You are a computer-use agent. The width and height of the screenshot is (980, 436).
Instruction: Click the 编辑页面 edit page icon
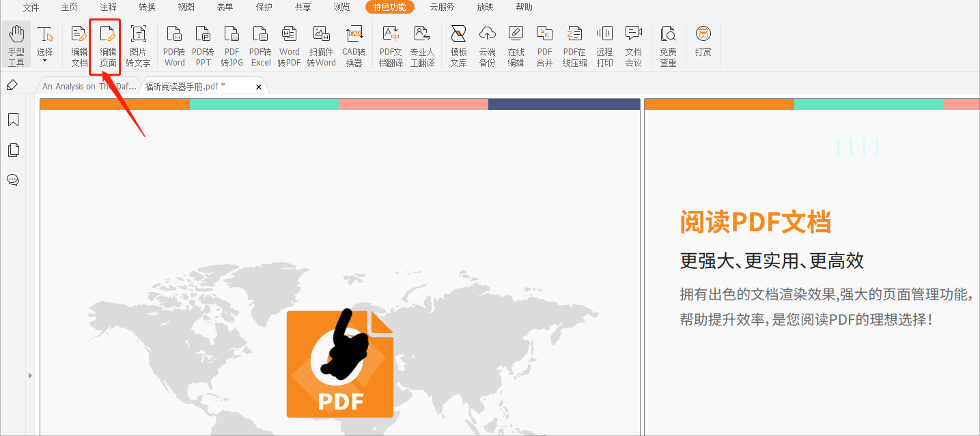(108, 46)
